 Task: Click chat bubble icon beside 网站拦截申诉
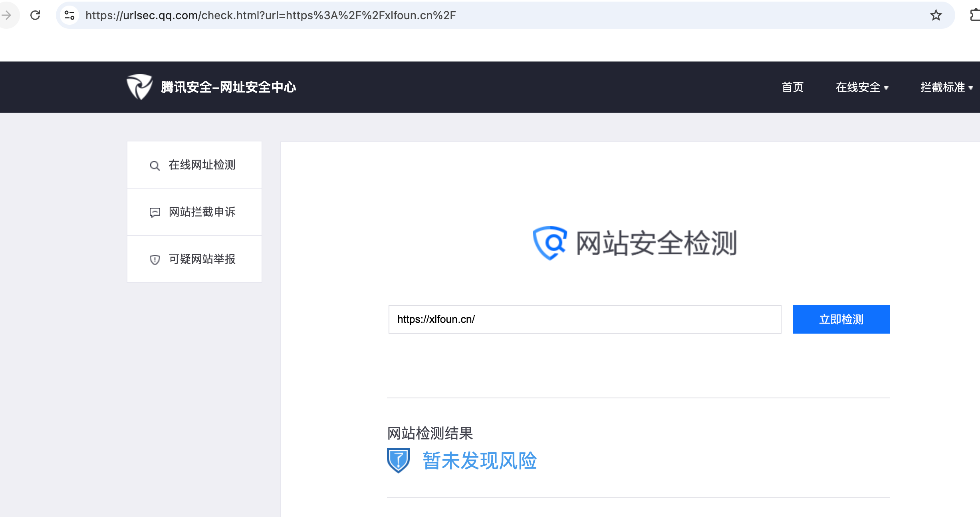pyautogui.click(x=155, y=212)
